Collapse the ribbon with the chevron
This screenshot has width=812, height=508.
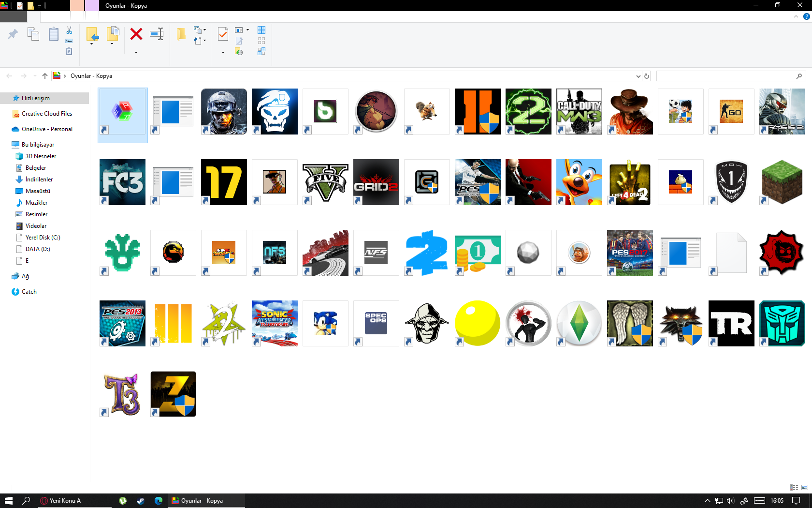tap(796, 16)
